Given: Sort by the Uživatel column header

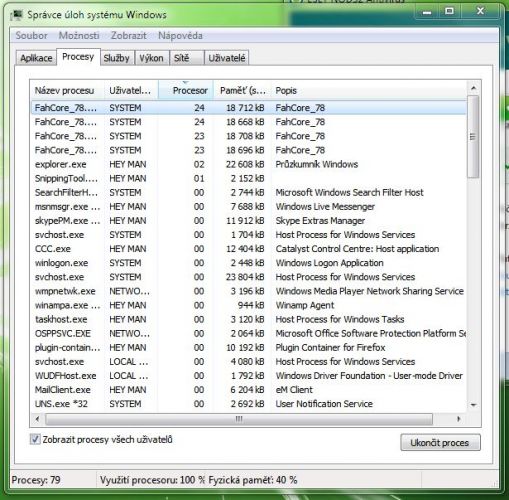Looking at the screenshot, I should click(130, 90).
